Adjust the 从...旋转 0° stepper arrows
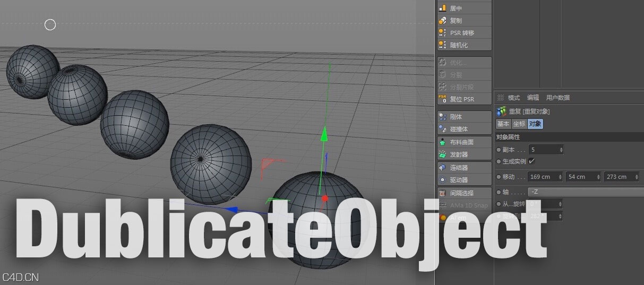The width and height of the screenshot is (644, 285). point(560,204)
